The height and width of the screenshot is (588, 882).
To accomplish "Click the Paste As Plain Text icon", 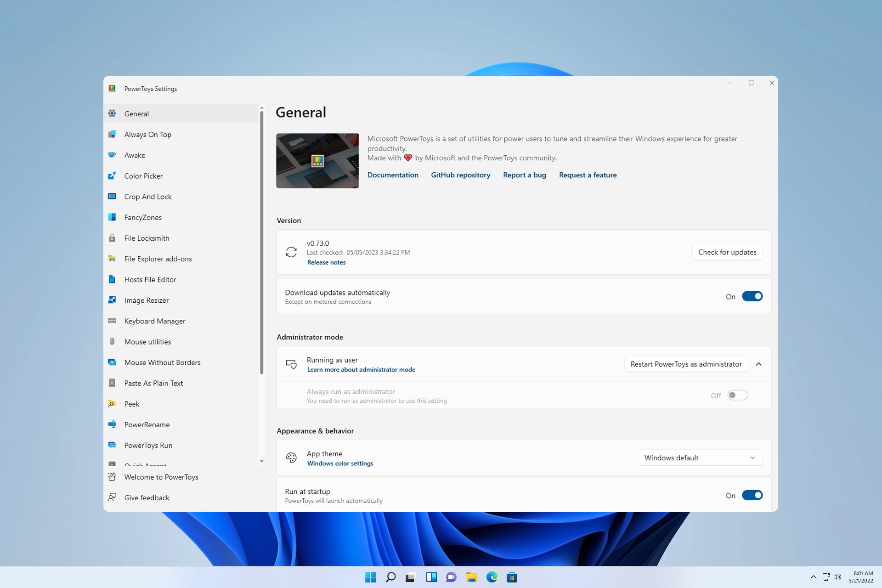I will tap(112, 383).
